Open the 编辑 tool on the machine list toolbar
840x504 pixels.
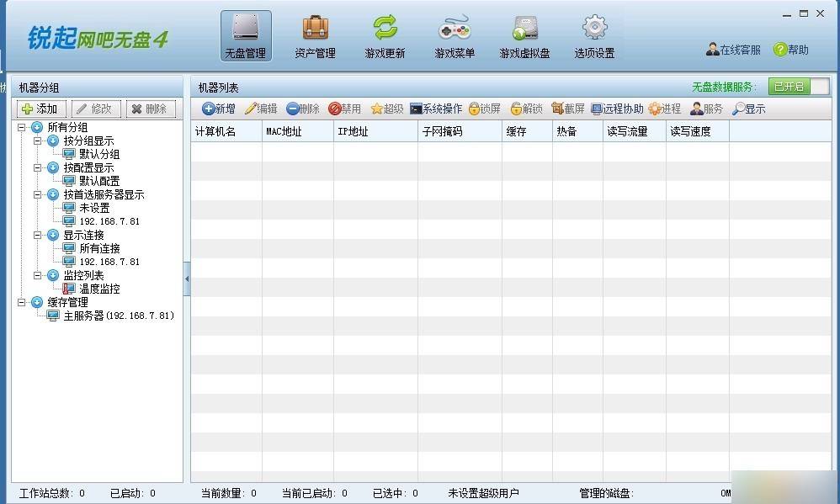tap(263, 108)
